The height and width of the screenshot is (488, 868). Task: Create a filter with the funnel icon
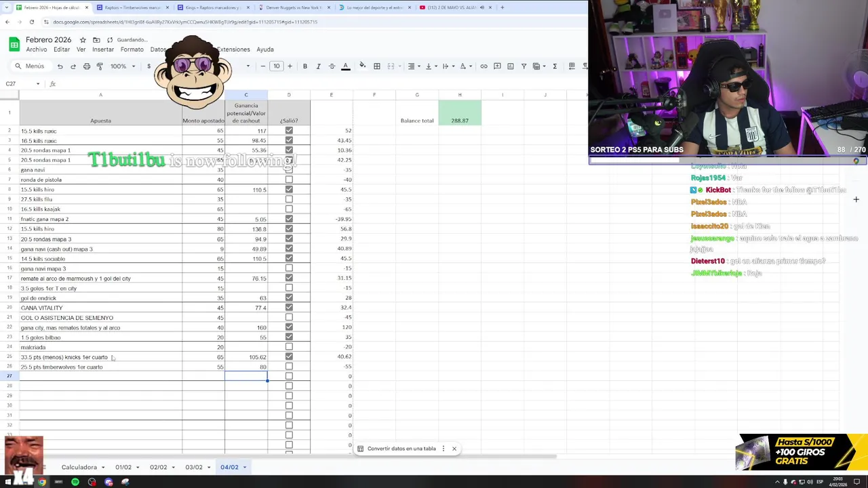click(x=524, y=66)
